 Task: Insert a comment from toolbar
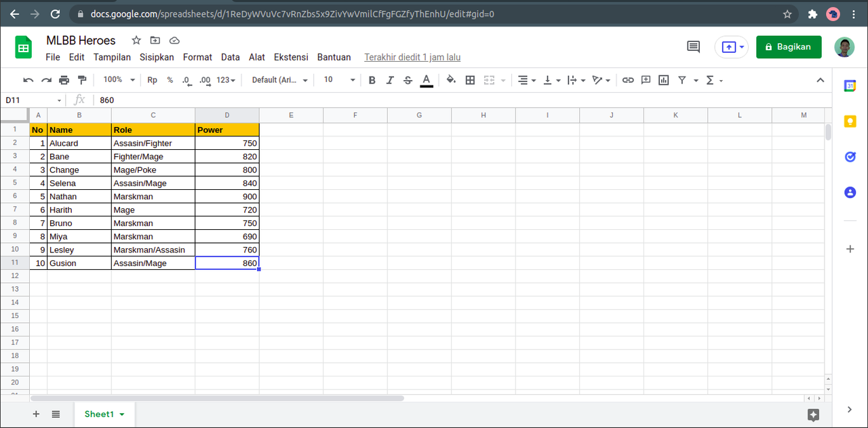[x=646, y=80]
